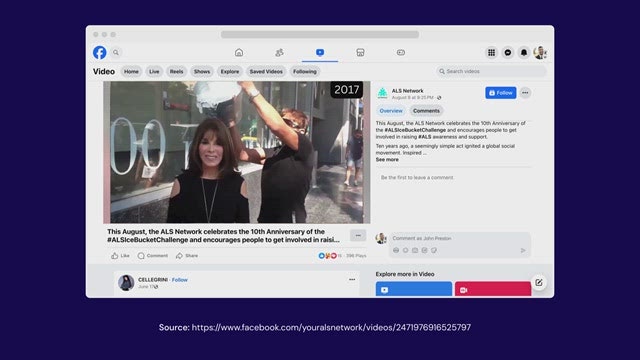Open more options next to Follow button
The width and height of the screenshot is (640, 360).
525,93
